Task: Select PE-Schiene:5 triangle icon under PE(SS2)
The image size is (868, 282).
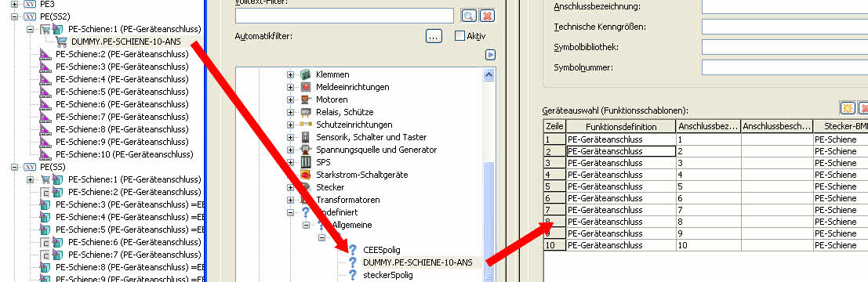Action: 45,92
